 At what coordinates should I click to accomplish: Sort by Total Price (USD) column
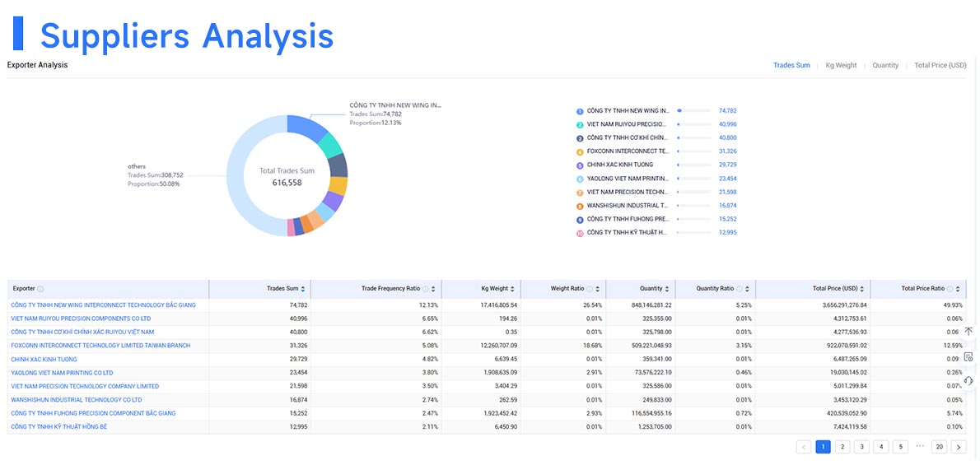tap(863, 289)
